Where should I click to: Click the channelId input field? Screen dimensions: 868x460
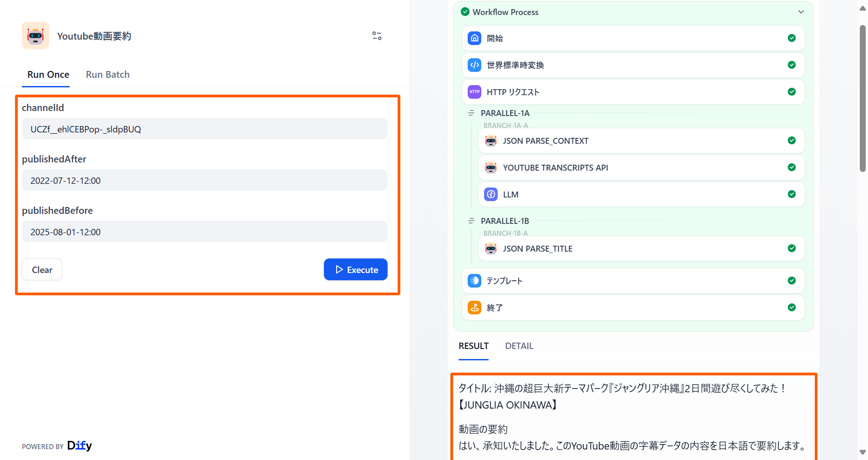205,129
